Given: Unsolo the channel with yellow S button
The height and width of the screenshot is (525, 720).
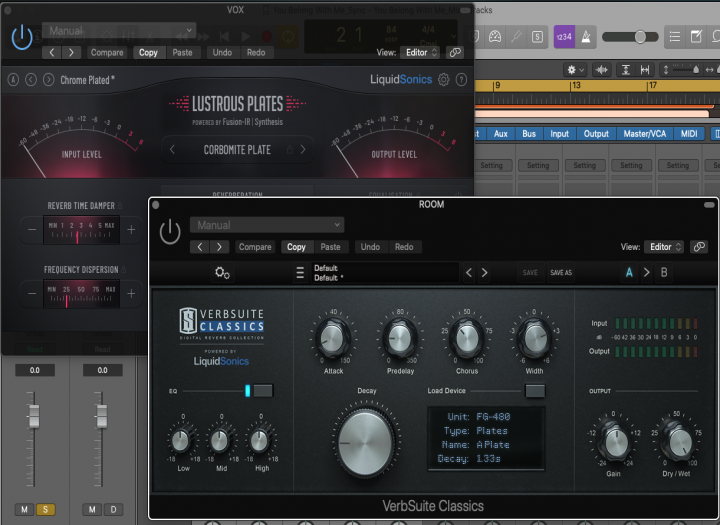Looking at the screenshot, I should [45, 509].
